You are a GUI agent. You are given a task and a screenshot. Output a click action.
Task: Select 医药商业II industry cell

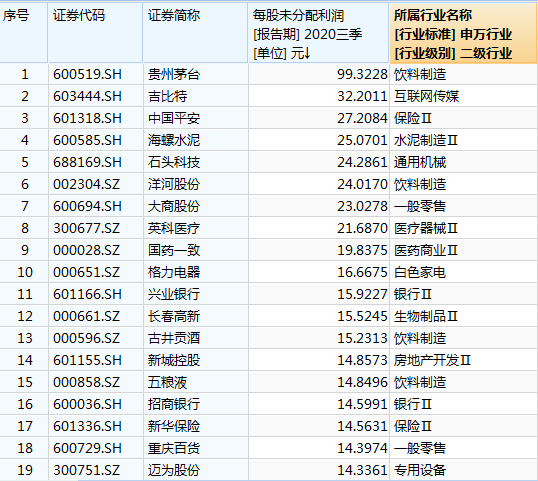click(x=464, y=250)
